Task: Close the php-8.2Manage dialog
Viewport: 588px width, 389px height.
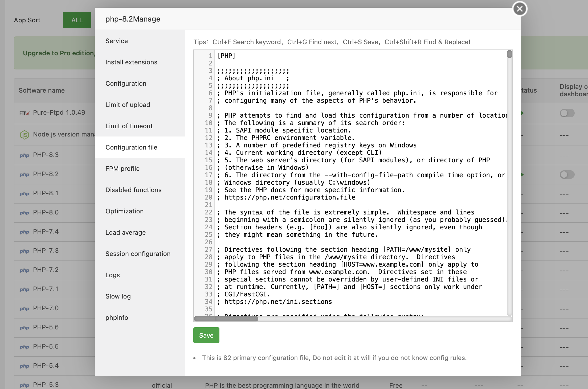Action: coord(520,9)
